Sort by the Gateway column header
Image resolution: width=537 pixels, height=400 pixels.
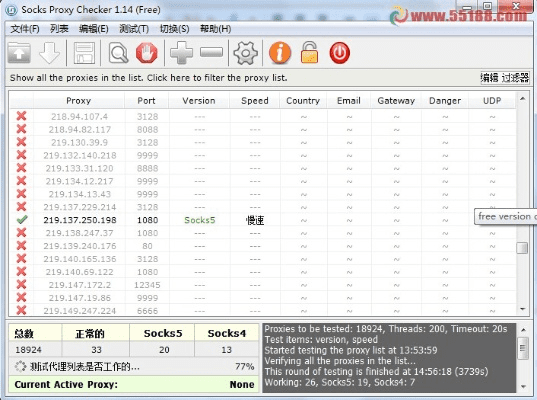396,101
